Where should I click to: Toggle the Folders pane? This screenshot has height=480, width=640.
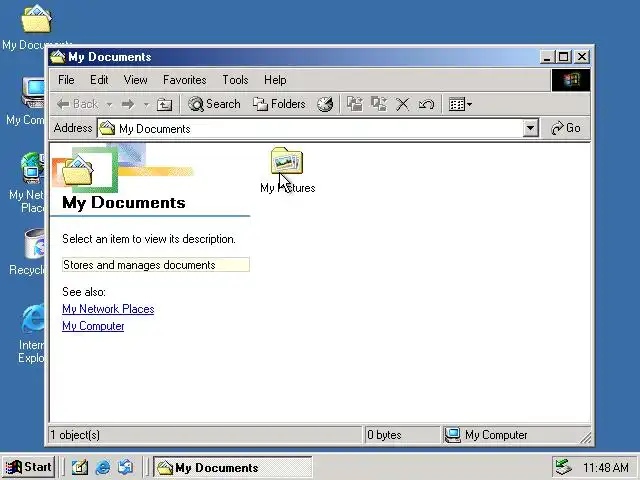279,104
